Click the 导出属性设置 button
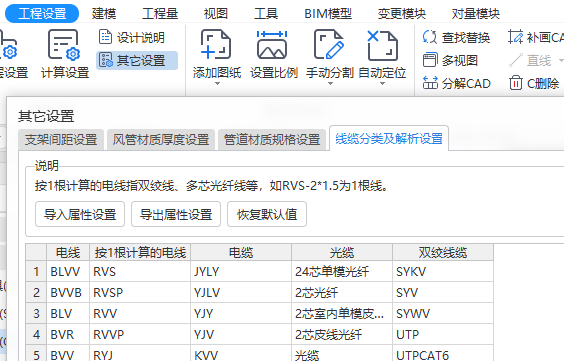 tap(176, 215)
